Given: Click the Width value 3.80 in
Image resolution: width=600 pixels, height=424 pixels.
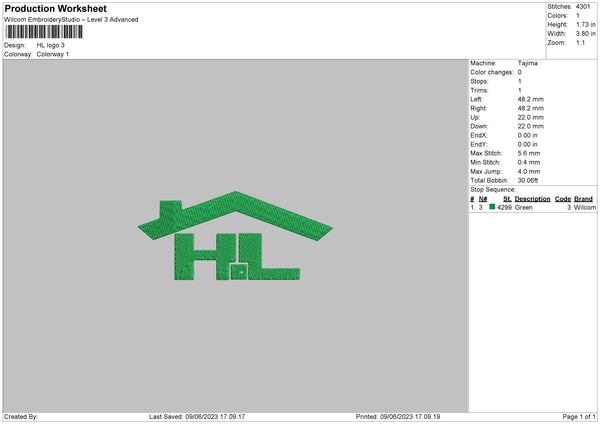Looking at the screenshot, I should 585,34.
